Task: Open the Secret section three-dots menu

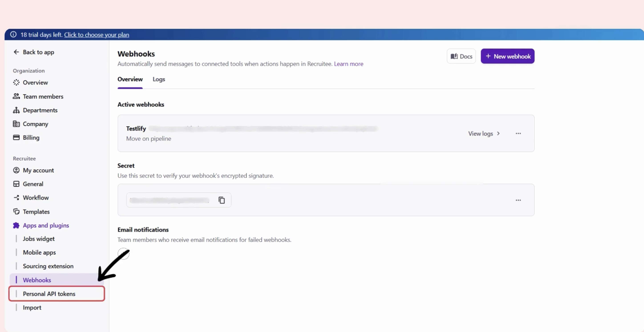Action: pos(518,200)
